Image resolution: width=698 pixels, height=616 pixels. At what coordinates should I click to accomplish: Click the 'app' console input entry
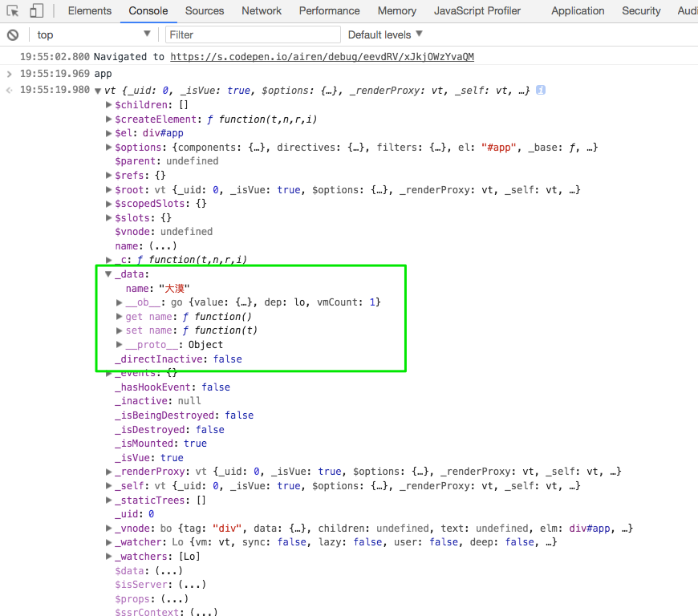pyautogui.click(x=103, y=74)
